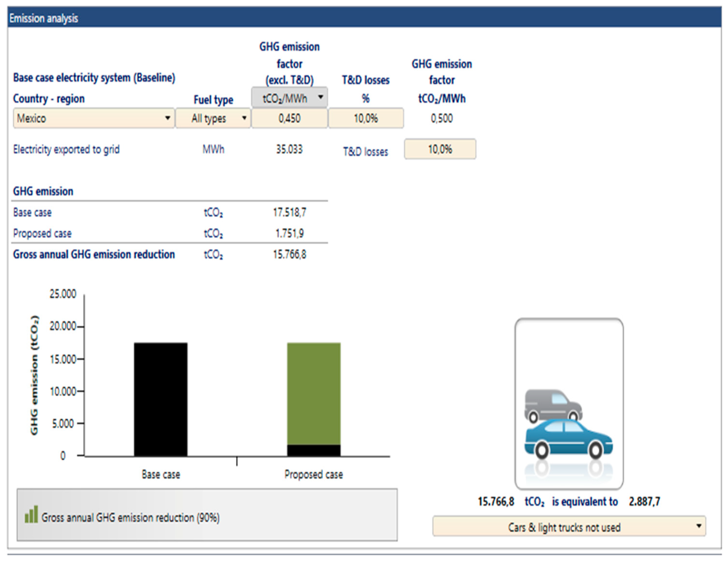Click the black segment of the Proposed case bar
728x564 pixels.
point(314,450)
